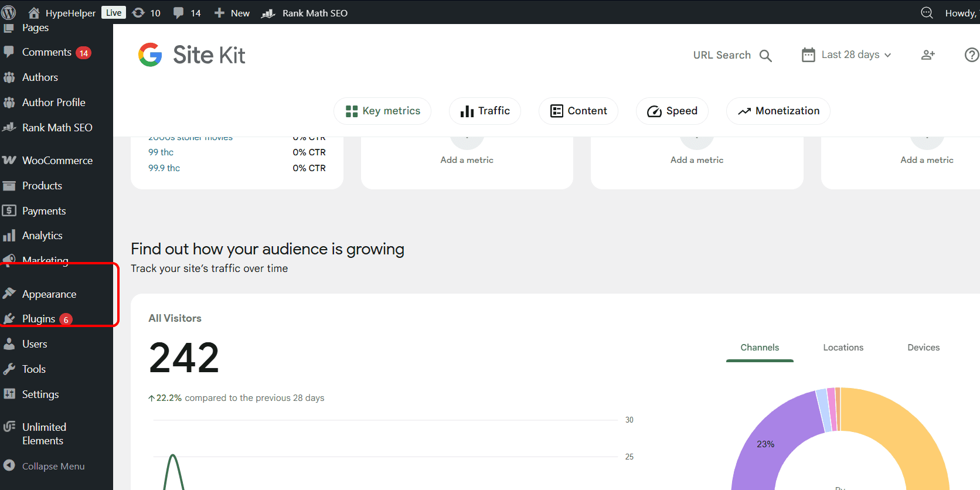Click the Collapse Menu arrow icon
This screenshot has height=490, width=980.
point(9,465)
